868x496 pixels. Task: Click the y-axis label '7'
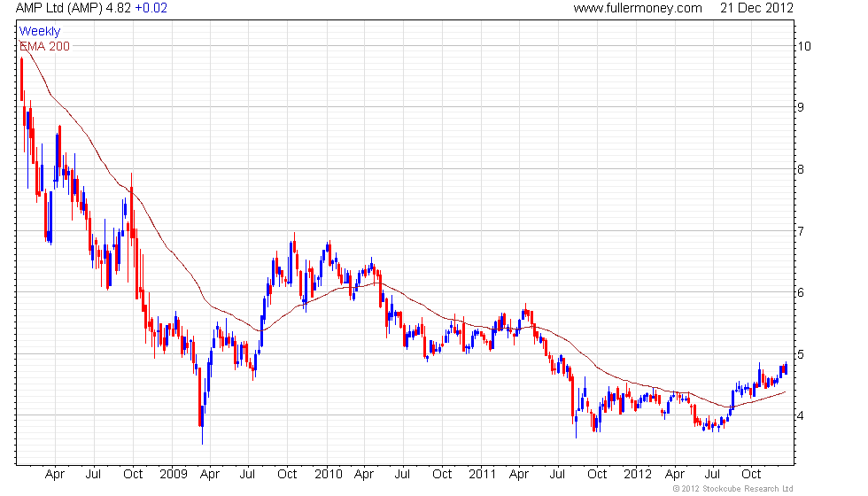tap(801, 231)
